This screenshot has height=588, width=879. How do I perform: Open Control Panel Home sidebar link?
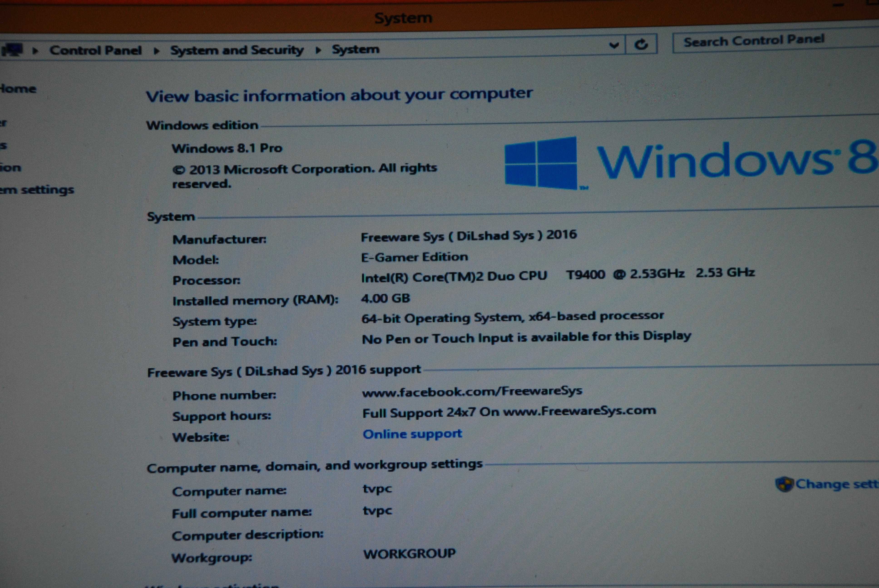point(18,89)
